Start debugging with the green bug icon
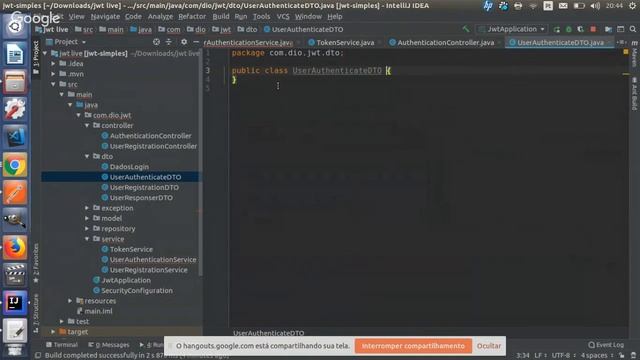640x360 pixels. pyautogui.click(x=569, y=29)
